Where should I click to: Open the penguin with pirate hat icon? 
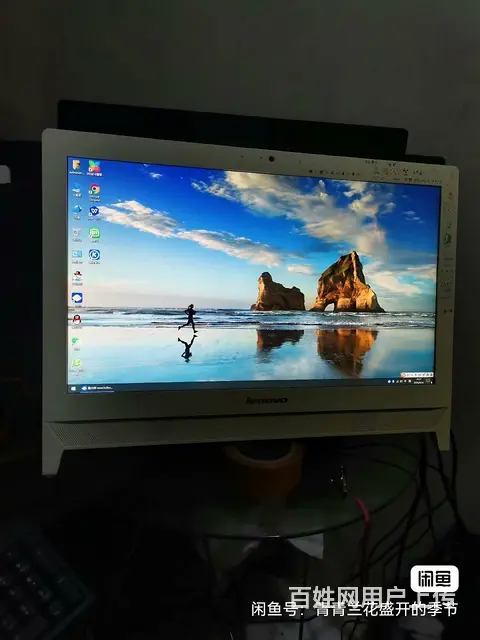point(77,278)
